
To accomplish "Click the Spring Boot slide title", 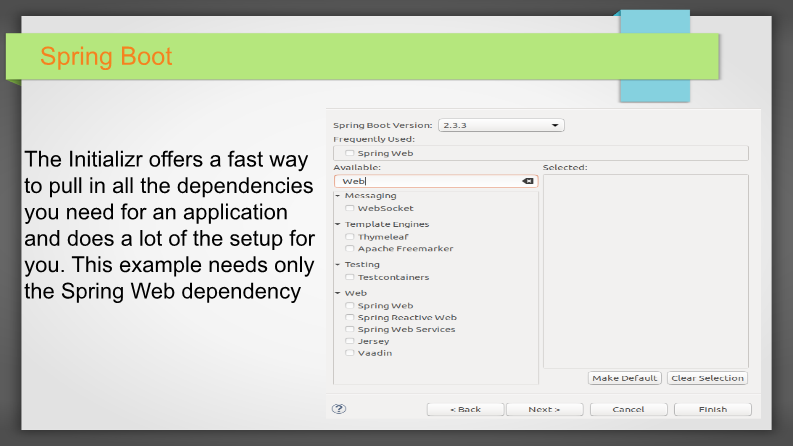I will (x=106, y=56).
